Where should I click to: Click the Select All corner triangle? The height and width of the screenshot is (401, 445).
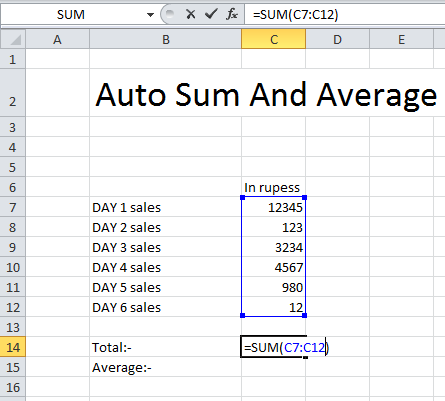click(13, 39)
